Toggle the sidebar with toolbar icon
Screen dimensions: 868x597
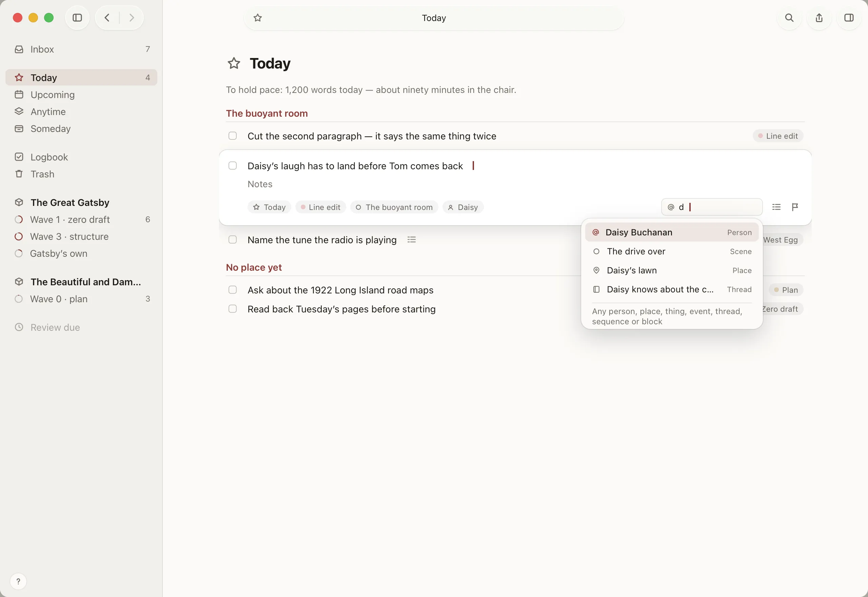(x=77, y=18)
